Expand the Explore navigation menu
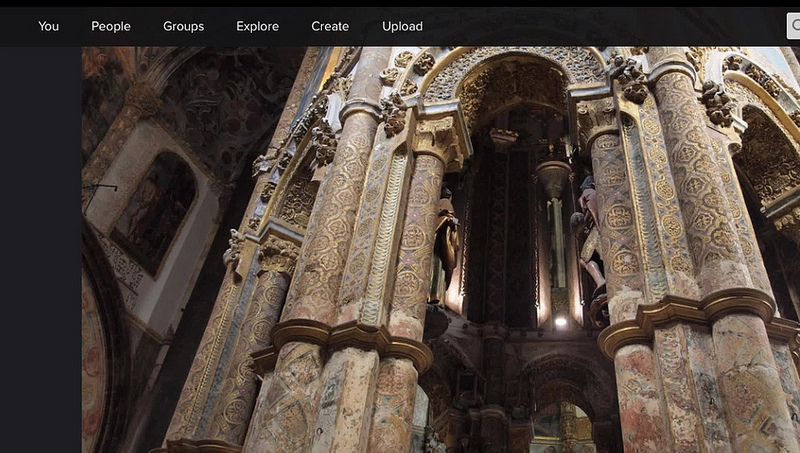The image size is (800, 453). click(x=257, y=26)
